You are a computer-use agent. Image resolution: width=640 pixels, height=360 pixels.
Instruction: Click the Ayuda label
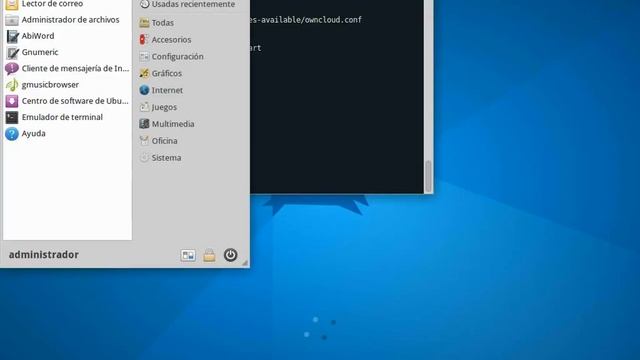tap(33, 133)
